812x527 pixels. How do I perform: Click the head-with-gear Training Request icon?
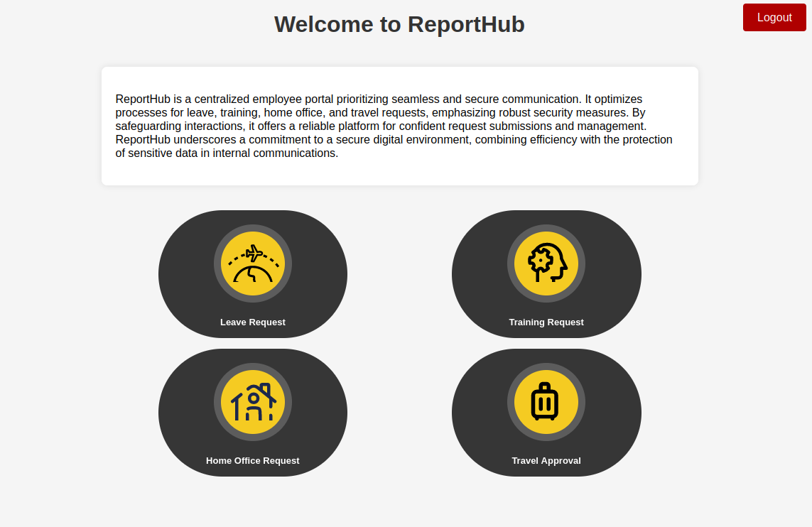[x=546, y=263]
